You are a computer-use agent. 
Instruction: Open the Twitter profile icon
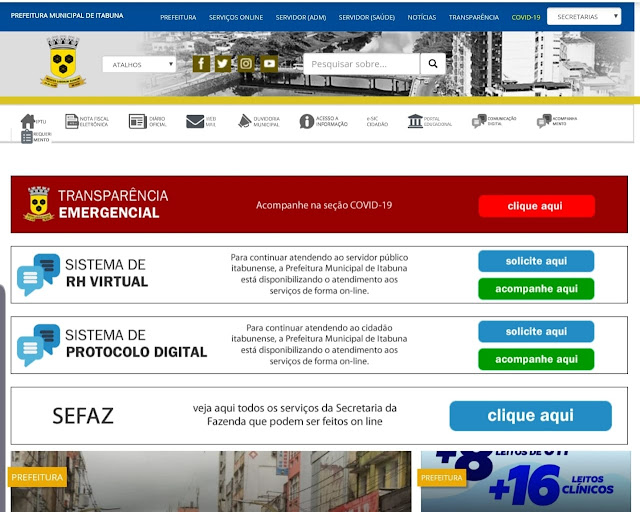click(223, 64)
